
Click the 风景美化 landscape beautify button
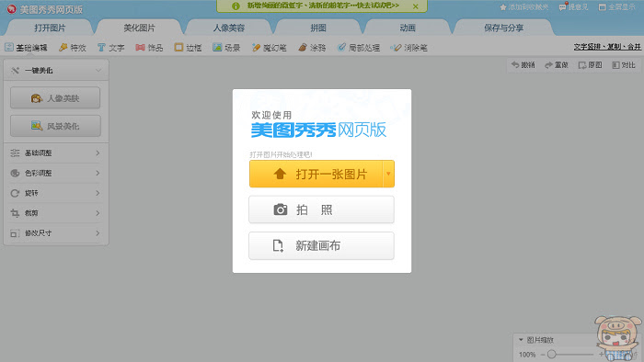coord(55,126)
